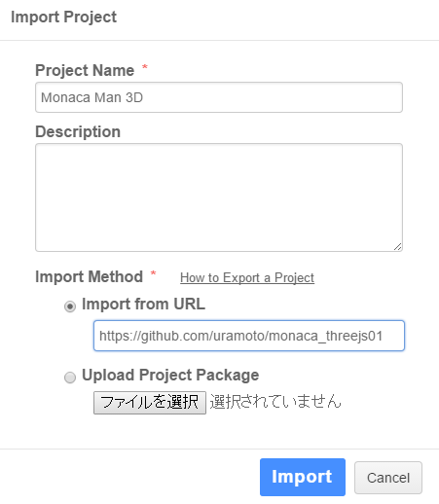Click the Upload Project Package label text
The width and height of the screenshot is (439, 504).
pos(170,376)
